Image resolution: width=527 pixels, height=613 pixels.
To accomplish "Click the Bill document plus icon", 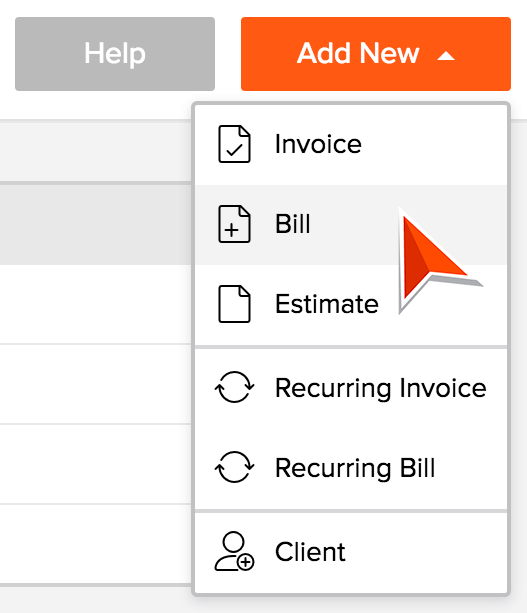I will pyautogui.click(x=234, y=224).
